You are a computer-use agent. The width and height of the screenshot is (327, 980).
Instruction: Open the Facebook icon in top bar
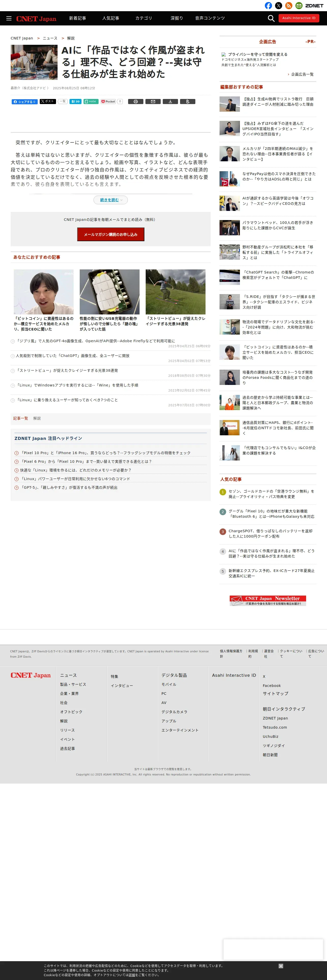coord(268,6)
